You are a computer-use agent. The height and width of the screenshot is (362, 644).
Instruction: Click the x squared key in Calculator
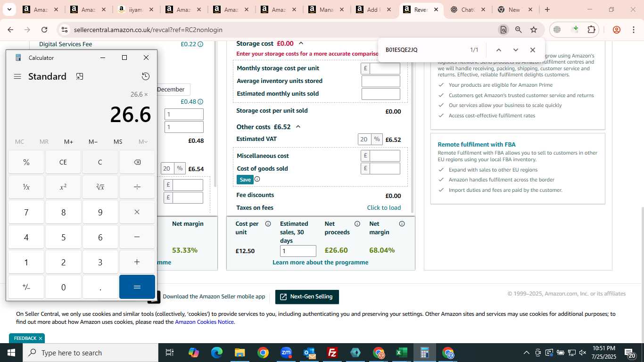(63, 187)
